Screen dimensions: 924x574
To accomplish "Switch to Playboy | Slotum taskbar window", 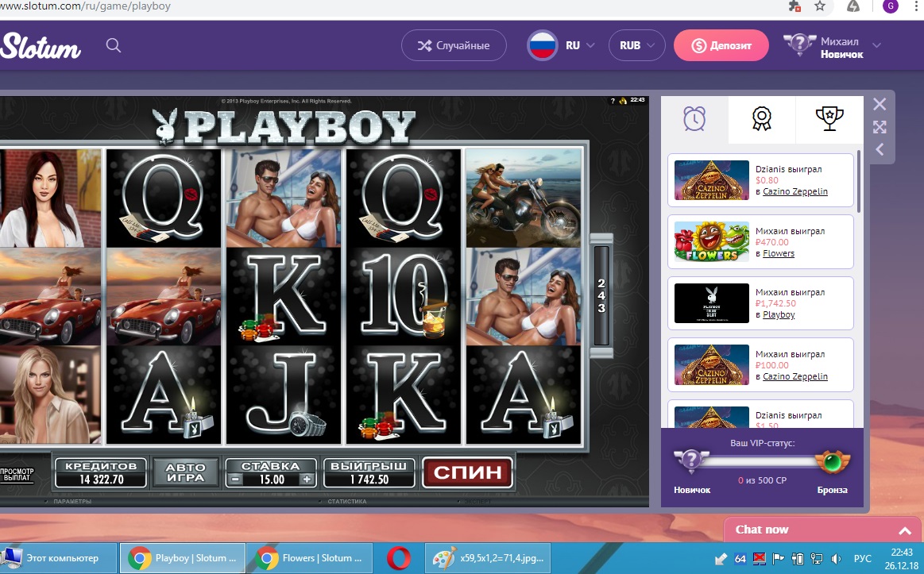I will pos(183,558).
